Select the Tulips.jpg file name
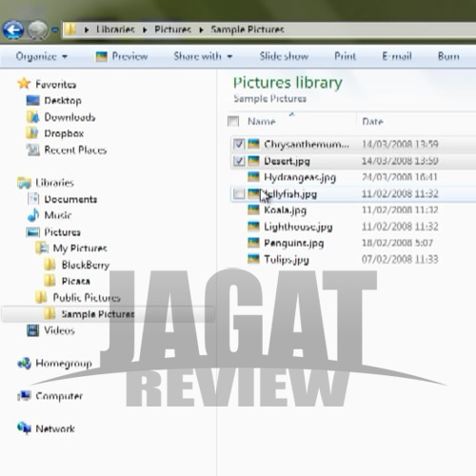 pyautogui.click(x=287, y=260)
